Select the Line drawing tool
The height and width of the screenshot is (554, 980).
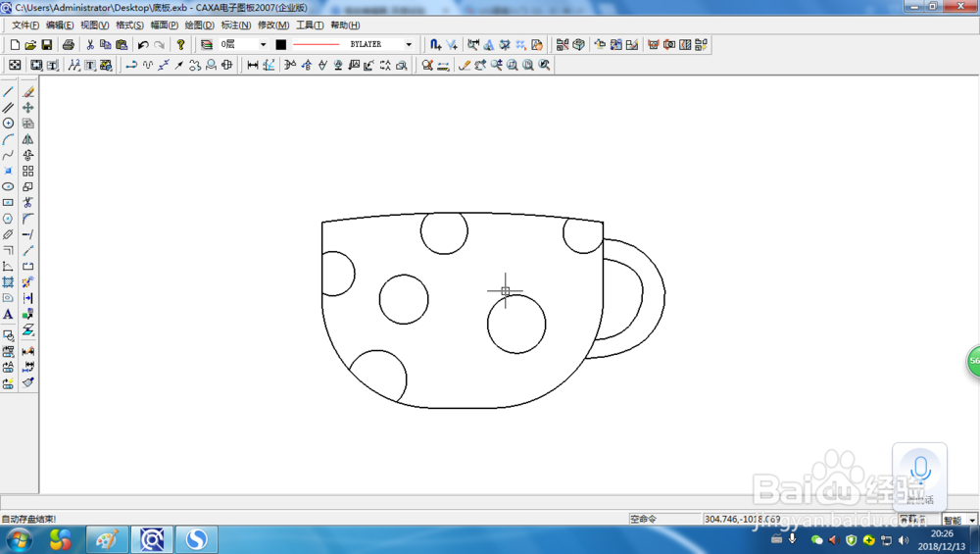pyautogui.click(x=8, y=92)
